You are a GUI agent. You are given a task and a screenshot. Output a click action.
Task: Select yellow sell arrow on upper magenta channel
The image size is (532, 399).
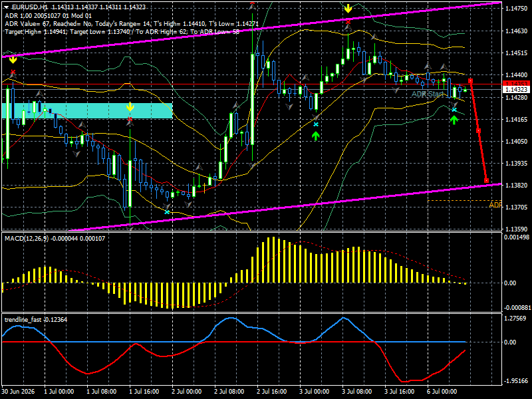point(348,9)
